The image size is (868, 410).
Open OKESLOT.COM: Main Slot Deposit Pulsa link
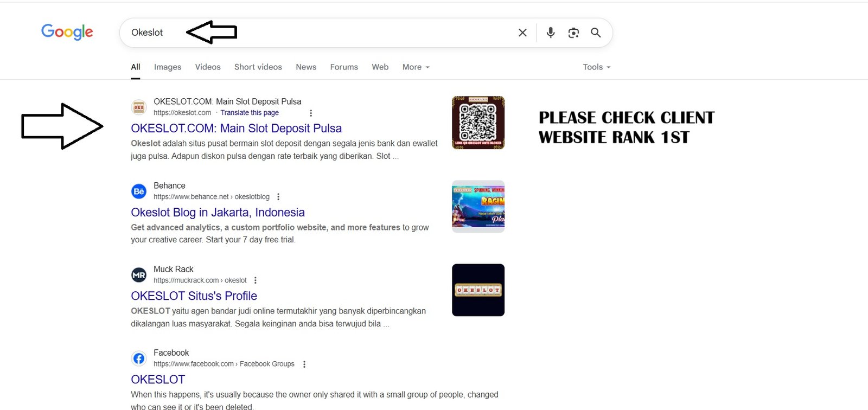pos(237,129)
